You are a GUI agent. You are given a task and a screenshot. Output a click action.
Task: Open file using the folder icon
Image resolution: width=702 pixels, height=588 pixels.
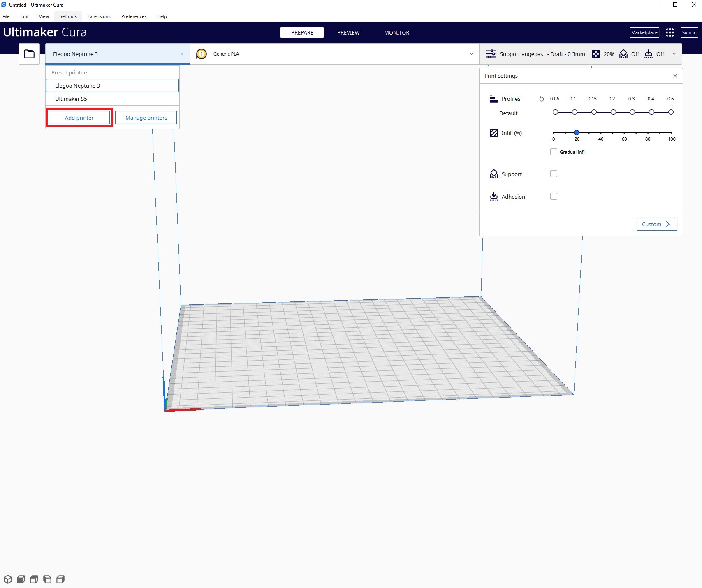(29, 54)
